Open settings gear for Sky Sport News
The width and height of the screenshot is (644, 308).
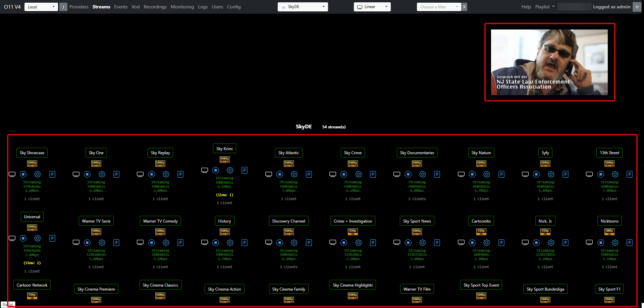423,242
